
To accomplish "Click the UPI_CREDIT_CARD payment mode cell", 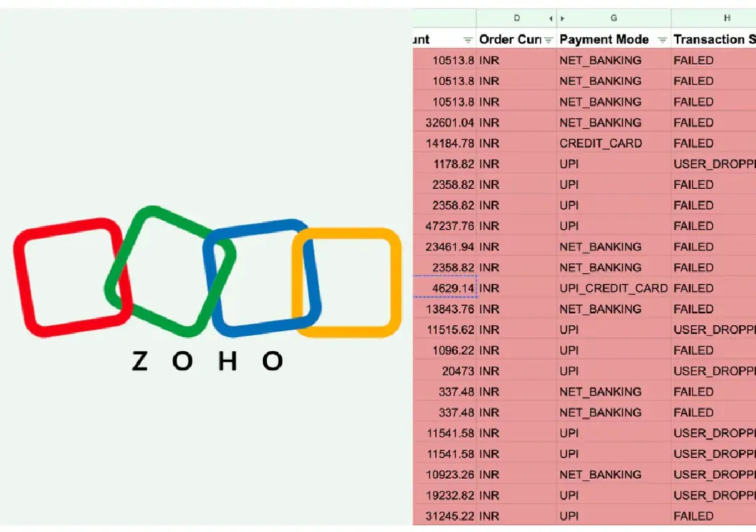I will [x=614, y=288].
